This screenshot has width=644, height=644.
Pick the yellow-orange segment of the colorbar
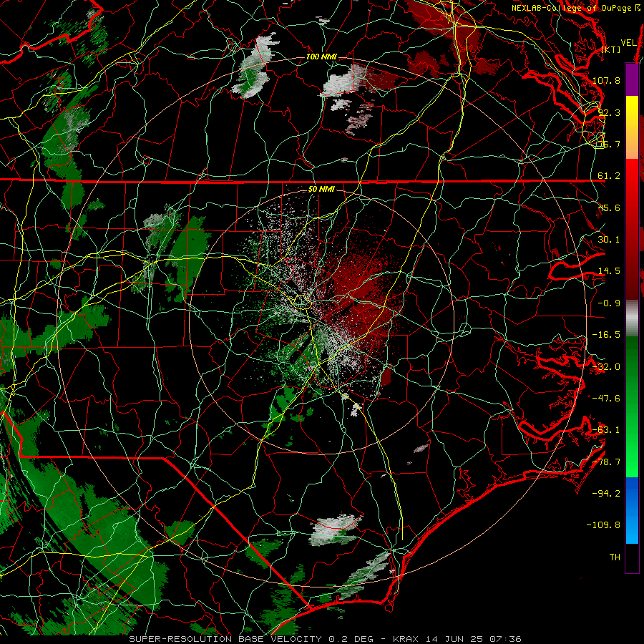[x=632, y=127]
